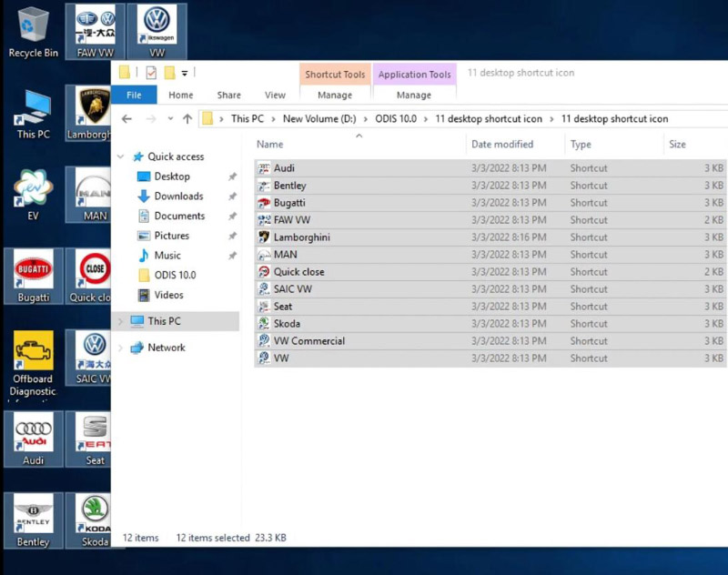Select Desktop in Quick access

[172, 177]
